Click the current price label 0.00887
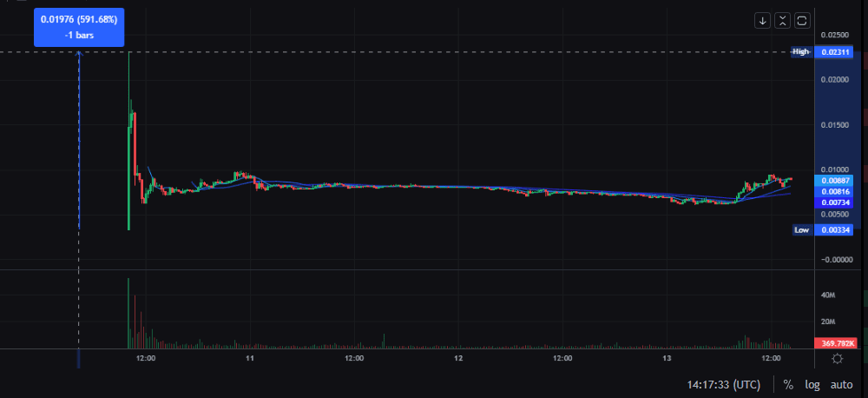The width and height of the screenshot is (868, 398). 832,180
